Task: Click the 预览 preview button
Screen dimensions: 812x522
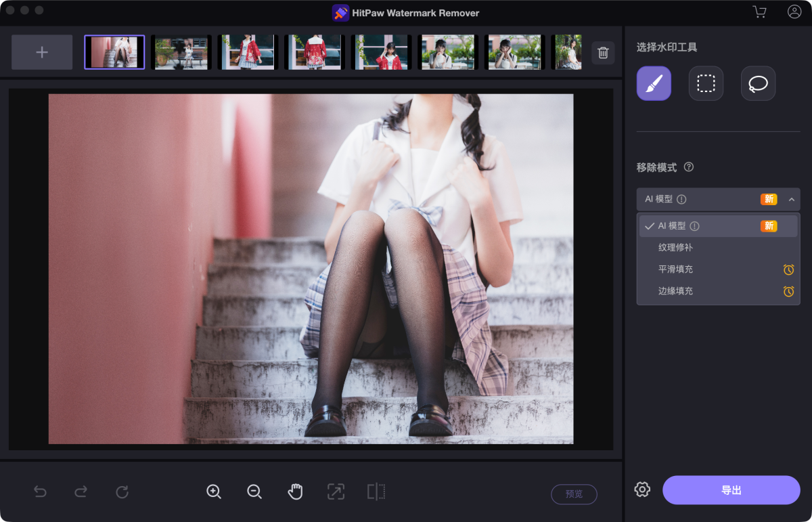Action: [x=574, y=494]
